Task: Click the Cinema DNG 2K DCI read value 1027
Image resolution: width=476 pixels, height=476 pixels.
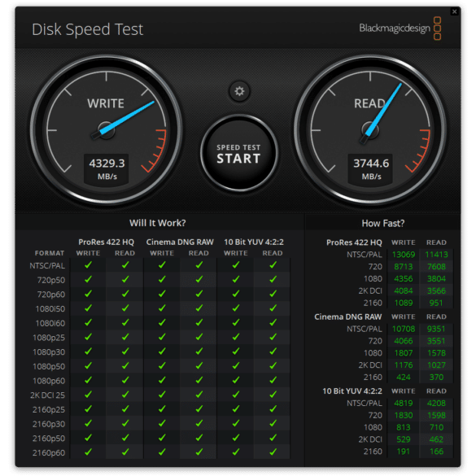Action: pyautogui.click(x=436, y=365)
